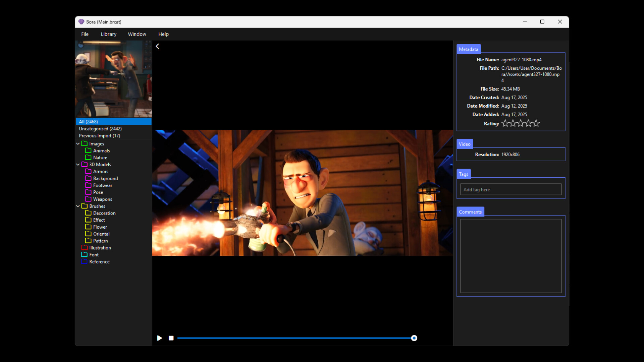Set rating to three stars
Viewport: 644px width, 362px height.
[521, 123]
